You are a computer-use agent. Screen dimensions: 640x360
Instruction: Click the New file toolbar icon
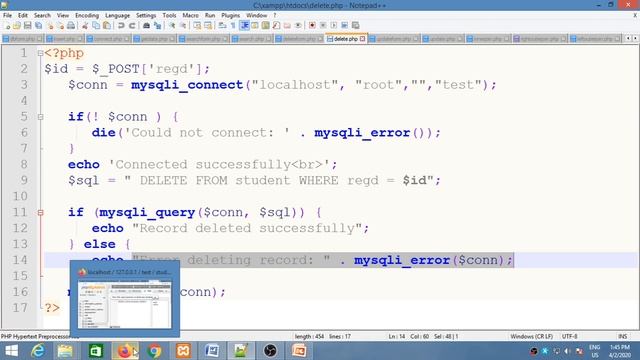point(7,26)
